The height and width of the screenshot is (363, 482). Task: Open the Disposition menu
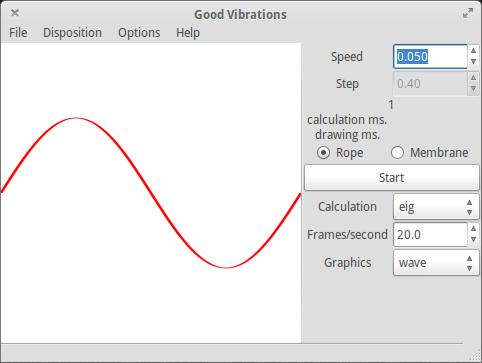pyautogui.click(x=72, y=33)
